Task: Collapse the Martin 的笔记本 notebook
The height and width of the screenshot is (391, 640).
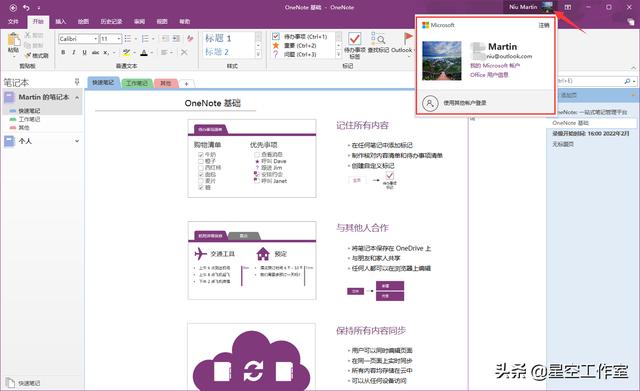Action: [77, 97]
